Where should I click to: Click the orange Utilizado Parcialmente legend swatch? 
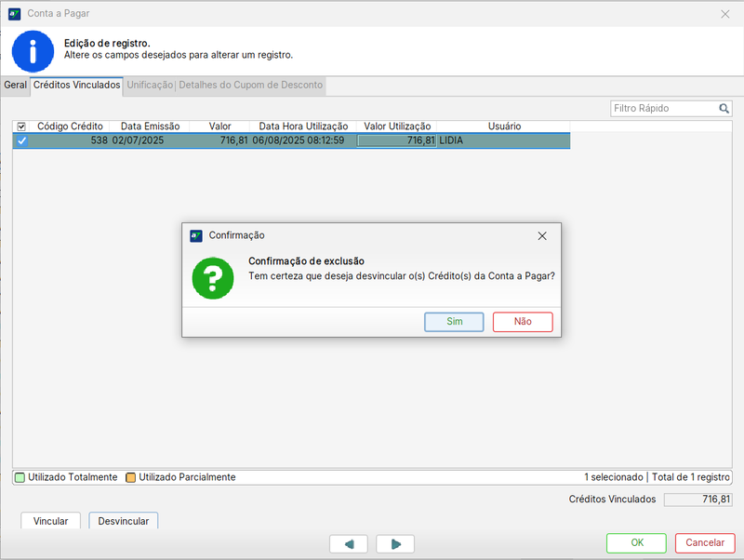pos(130,478)
